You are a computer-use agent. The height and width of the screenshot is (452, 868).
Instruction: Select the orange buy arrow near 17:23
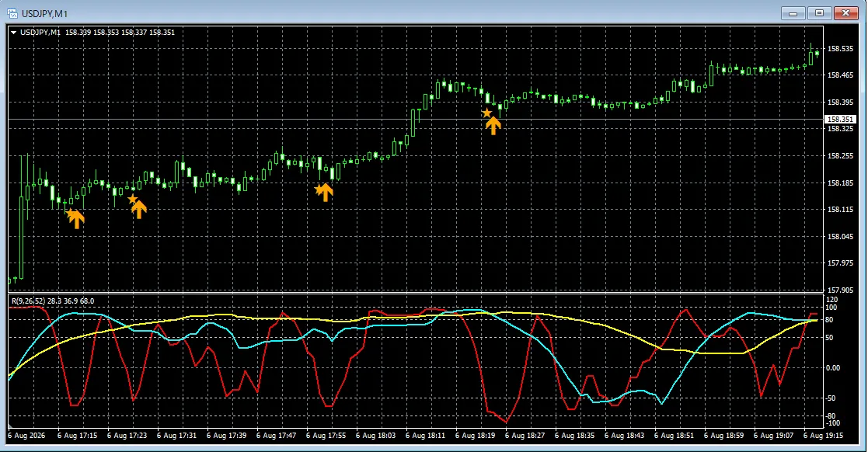[139, 209]
